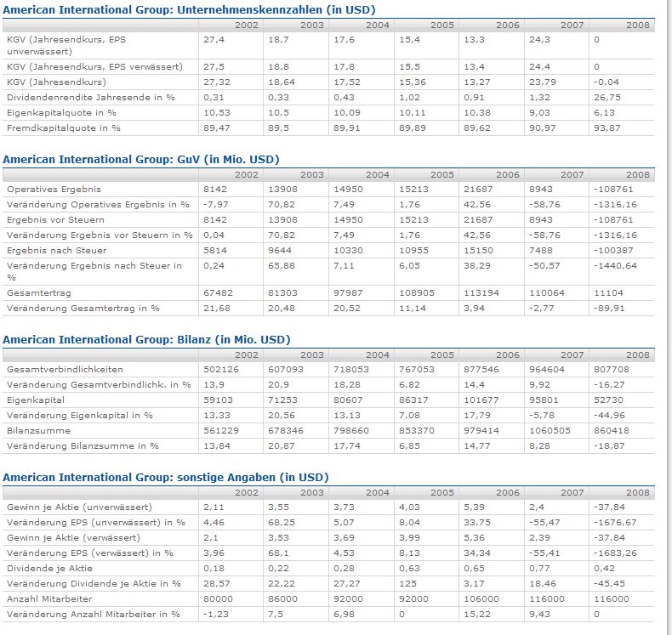Click Veränderung Ergebnis nach Steuer value '-1440,64'

(615, 266)
